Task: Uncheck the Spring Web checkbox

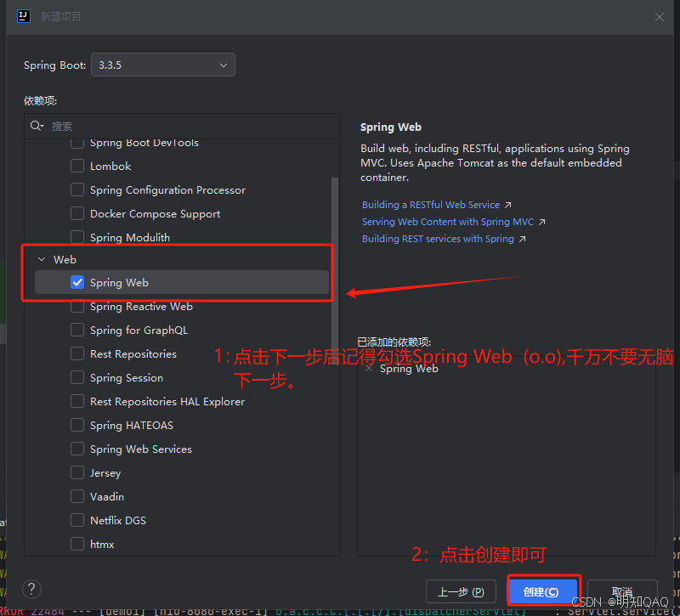Action: tap(77, 282)
